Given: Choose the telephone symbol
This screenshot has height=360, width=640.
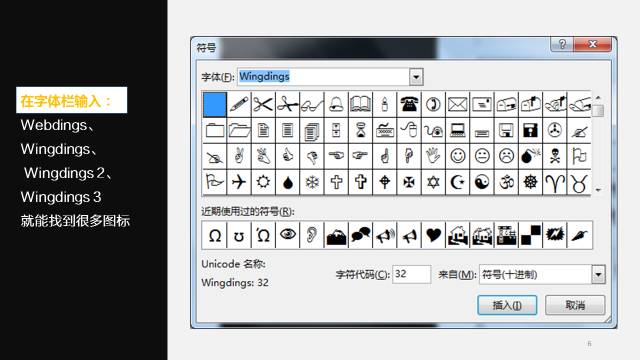Looking at the screenshot, I should (409, 104).
